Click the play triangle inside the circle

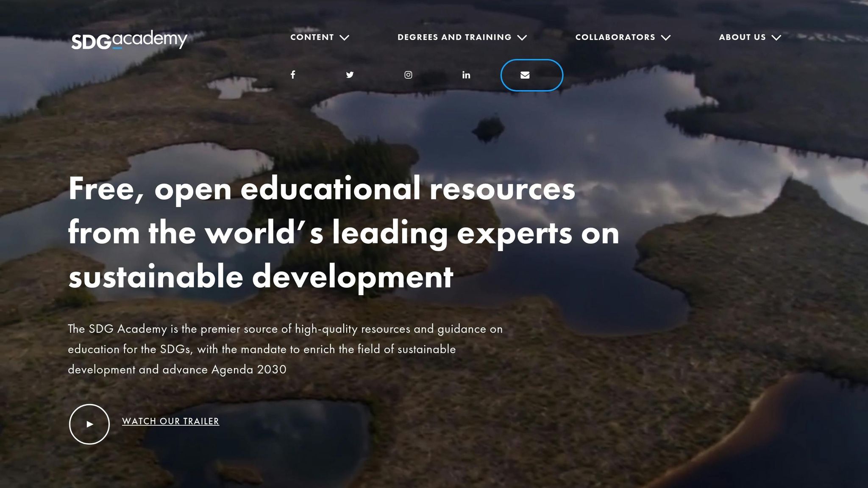[90, 424]
